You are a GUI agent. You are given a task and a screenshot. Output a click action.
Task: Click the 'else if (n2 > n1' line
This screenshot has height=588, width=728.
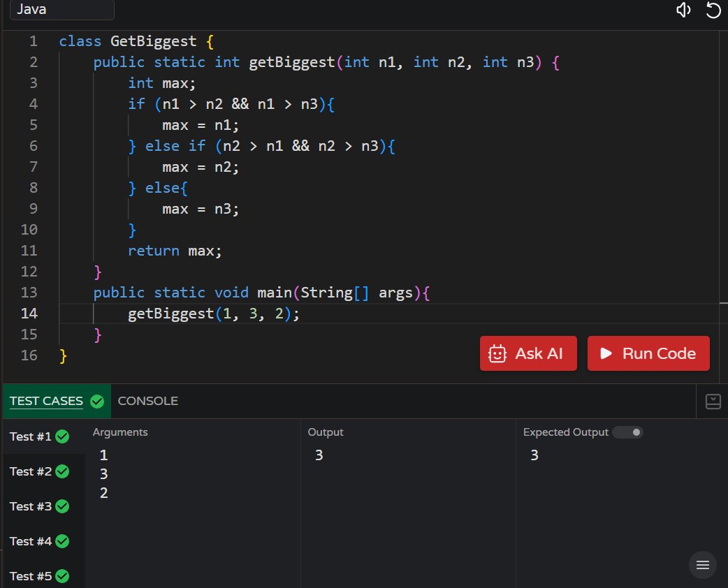click(x=261, y=146)
